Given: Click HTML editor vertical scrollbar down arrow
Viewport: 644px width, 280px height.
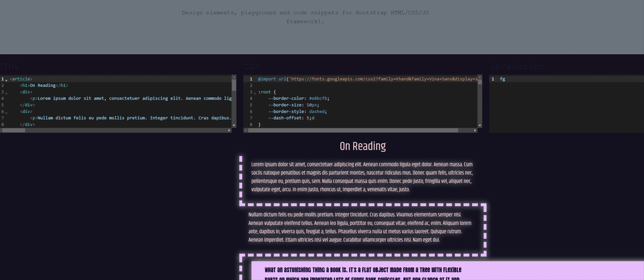Looking at the screenshot, I should (x=234, y=125).
